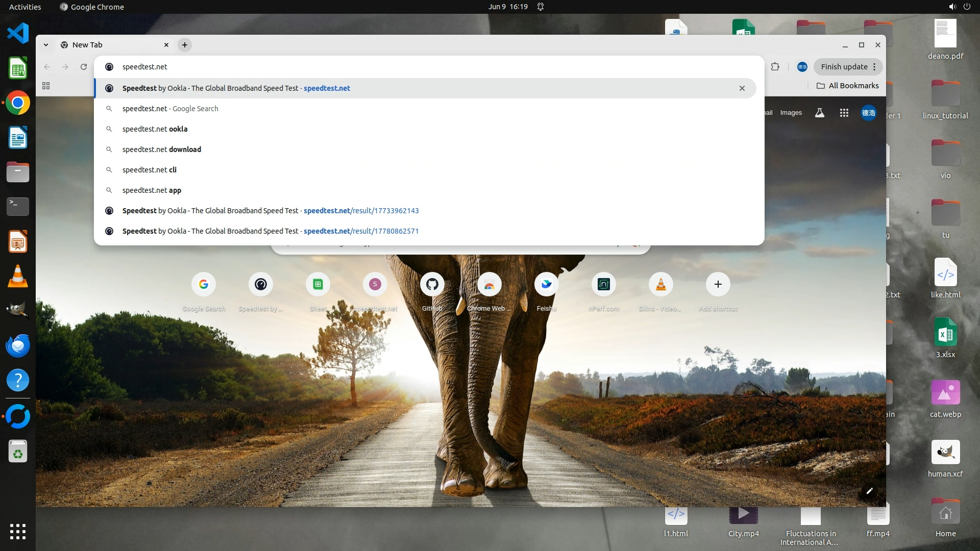Open the tab groups grid icon

pyautogui.click(x=46, y=86)
